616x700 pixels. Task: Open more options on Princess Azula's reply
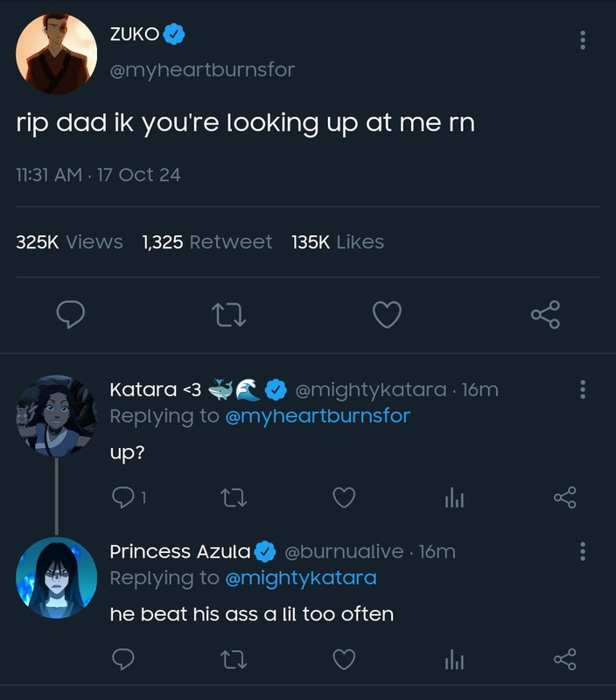(x=583, y=551)
